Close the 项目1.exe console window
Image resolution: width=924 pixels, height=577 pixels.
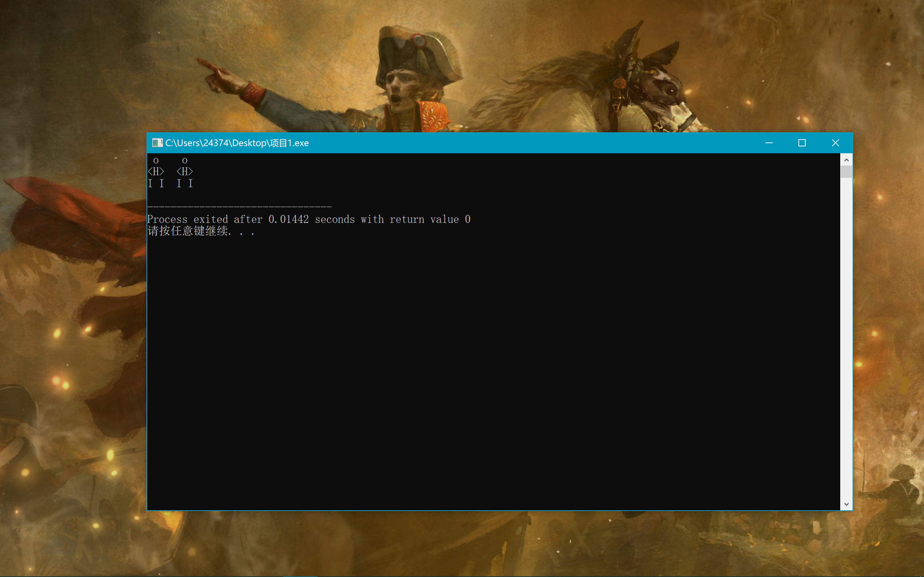click(x=835, y=143)
